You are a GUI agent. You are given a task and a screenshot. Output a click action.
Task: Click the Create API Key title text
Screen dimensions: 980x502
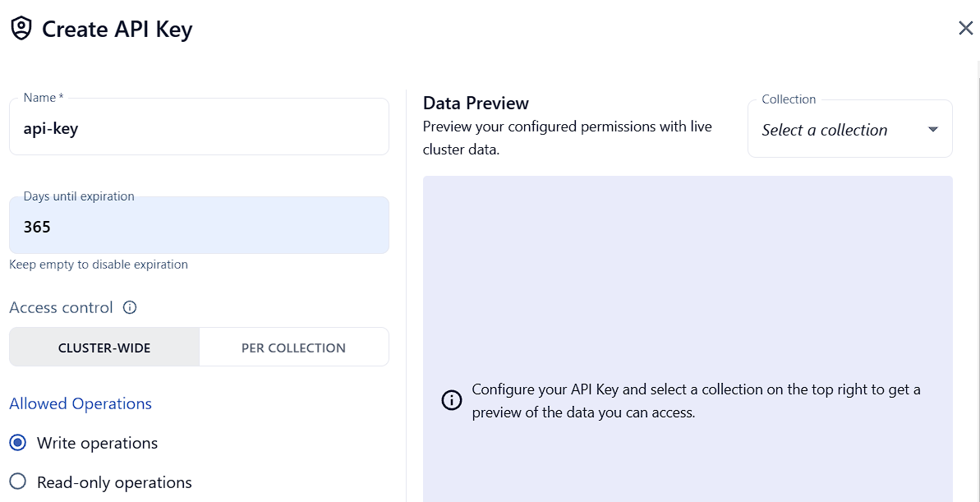[x=117, y=30]
